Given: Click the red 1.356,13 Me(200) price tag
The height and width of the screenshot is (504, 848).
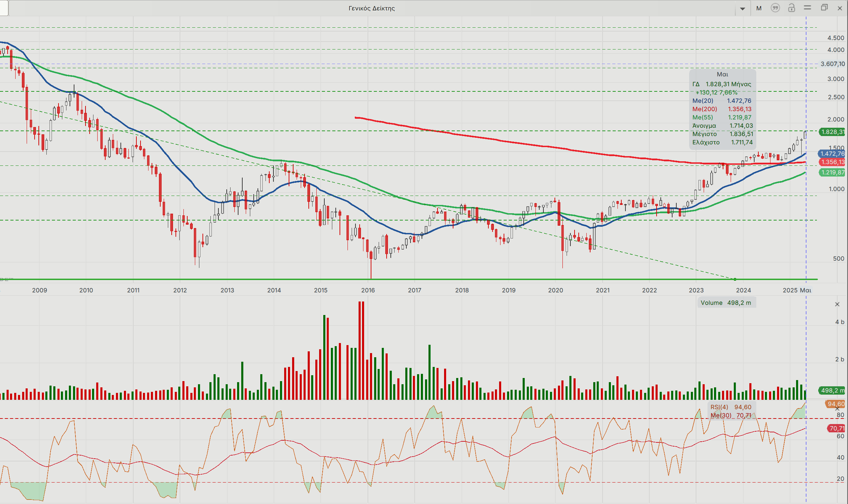Looking at the screenshot, I should [832, 162].
